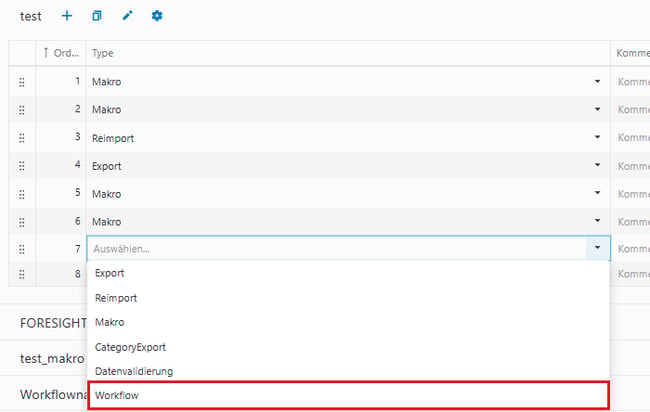The image size is (650, 412).
Task: Click the Workflowna... entry at bottom
Action: click(x=53, y=394)
